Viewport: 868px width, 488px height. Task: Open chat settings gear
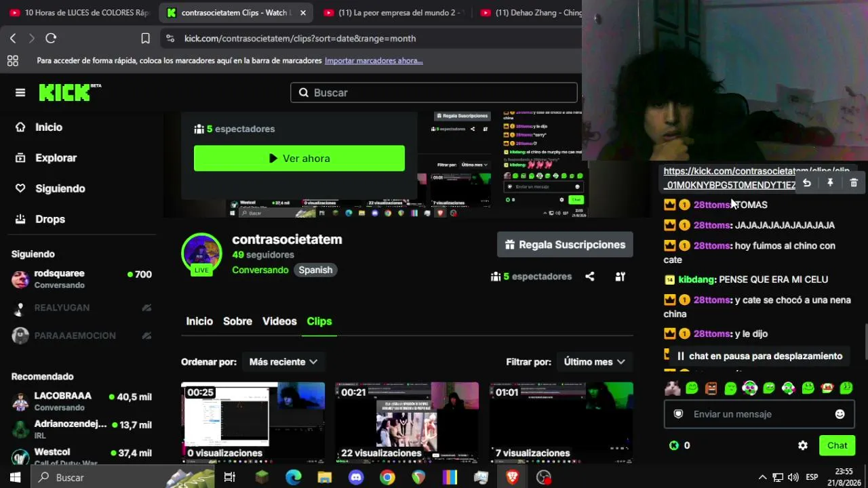pos(803,445)
